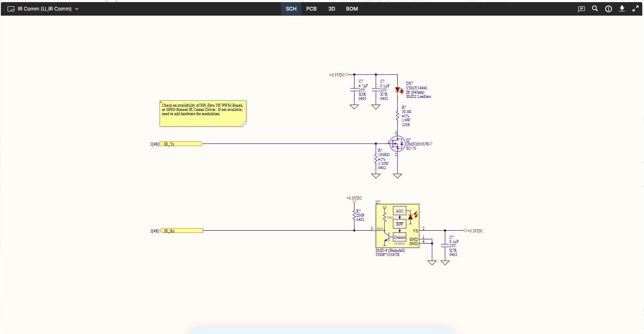Open the info panel icon
The width and height of the screenshot is (644, 334).
[608, 9]
